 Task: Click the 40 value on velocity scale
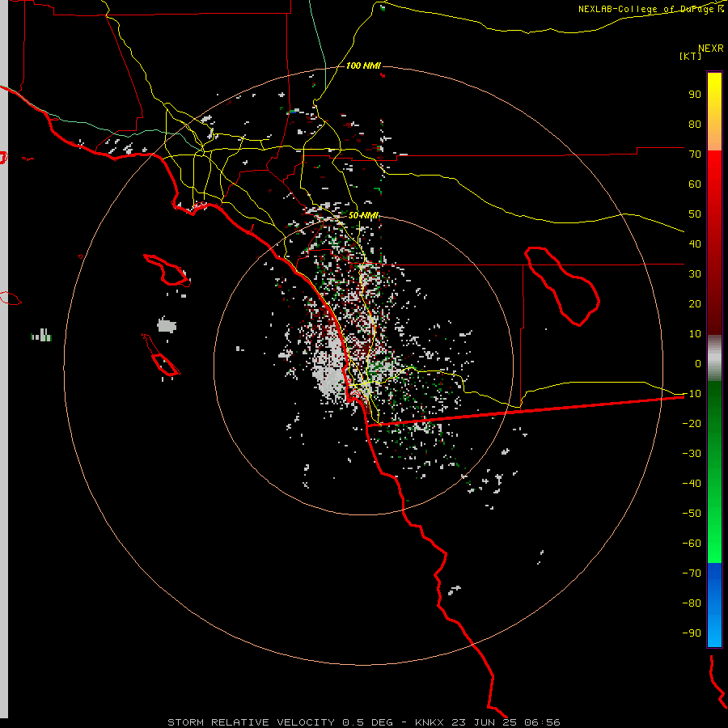click(x=695, y=244)
